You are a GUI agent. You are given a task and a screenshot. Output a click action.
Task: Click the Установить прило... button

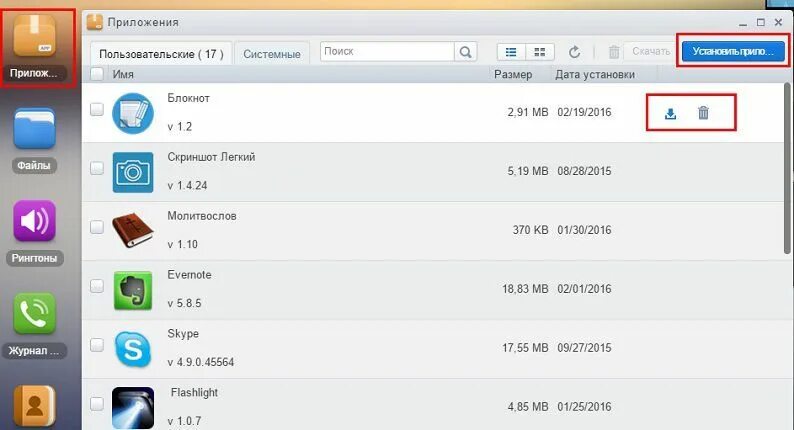(733, 51)
